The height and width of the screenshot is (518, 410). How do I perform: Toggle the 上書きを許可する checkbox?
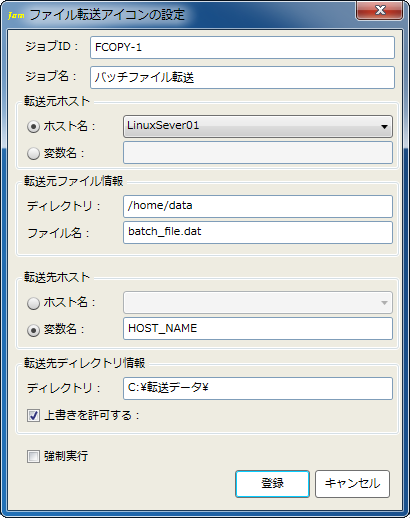(33, 416)
